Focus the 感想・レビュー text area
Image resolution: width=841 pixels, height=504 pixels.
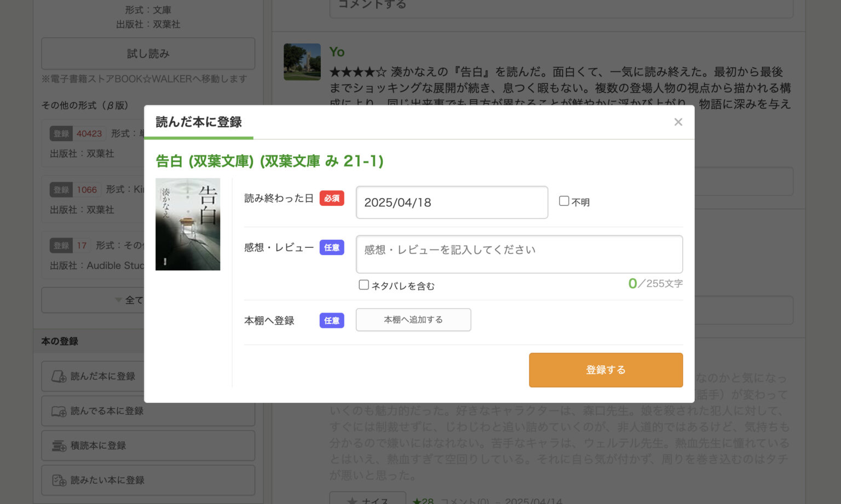[519, 254]
